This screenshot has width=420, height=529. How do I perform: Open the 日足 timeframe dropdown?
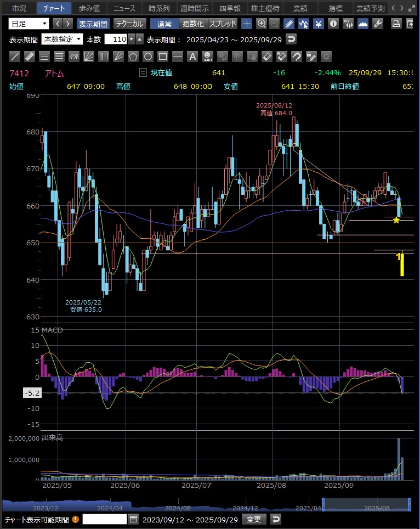point(29,24)
